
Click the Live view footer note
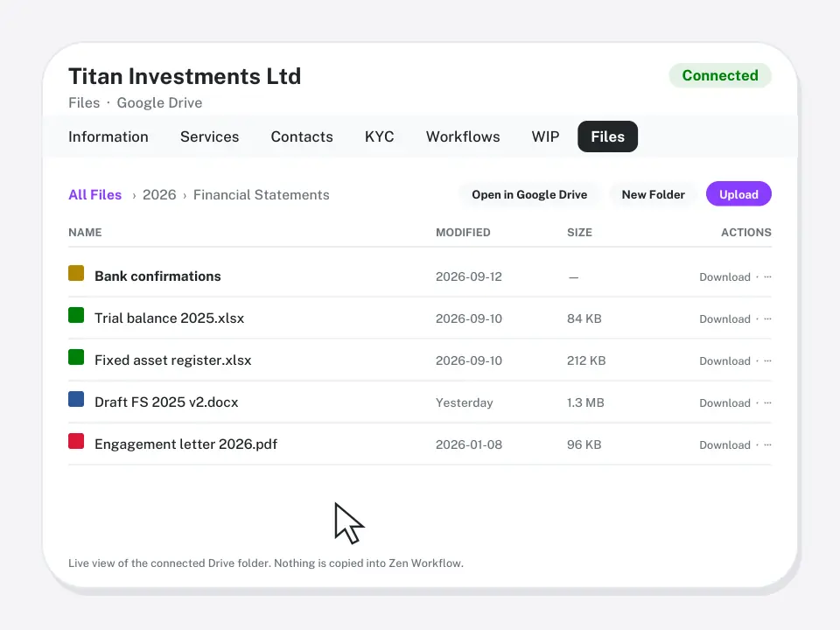coord(266,563)
